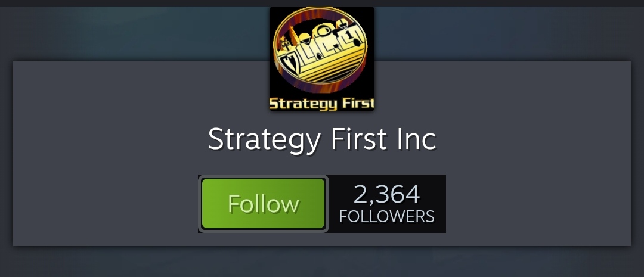Click the yellow 'Strategy First' text inside the logo
Image resolution: width=644 pixels, height=277 pixels.
(x=322, y=104)
